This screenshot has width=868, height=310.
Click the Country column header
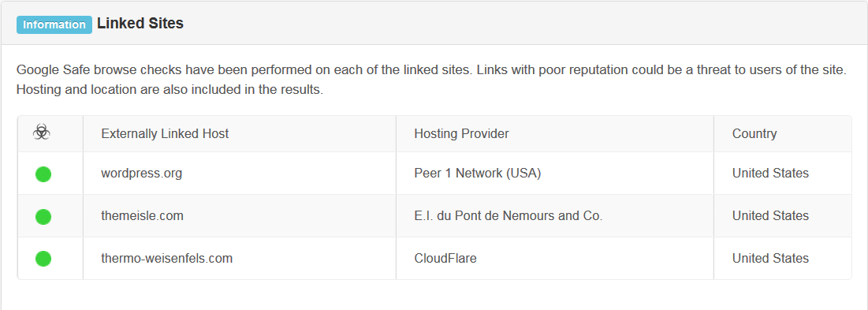click(754, 133)
